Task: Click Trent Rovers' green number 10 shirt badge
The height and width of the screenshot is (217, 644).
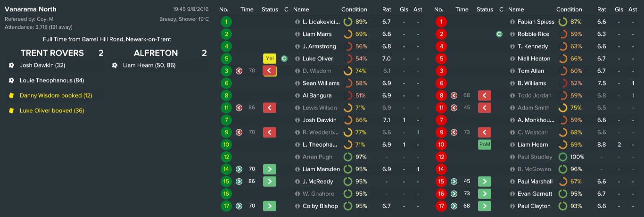Action: [226, 144]
